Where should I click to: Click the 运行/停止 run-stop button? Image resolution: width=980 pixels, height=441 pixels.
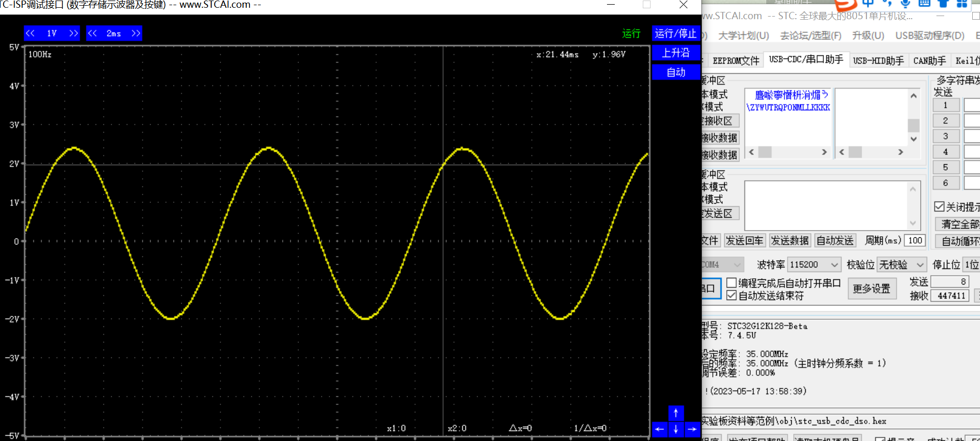(x=676, y=34)
